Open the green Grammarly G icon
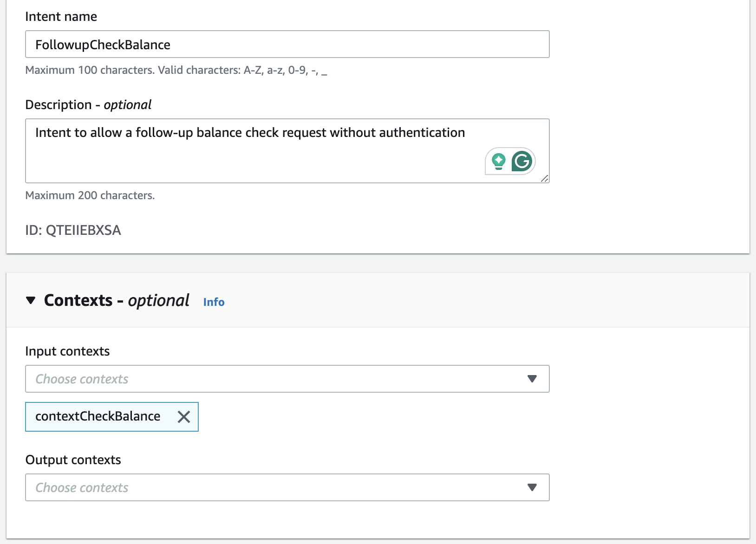Viewport: 756px width, 544px height. (522, 161)
